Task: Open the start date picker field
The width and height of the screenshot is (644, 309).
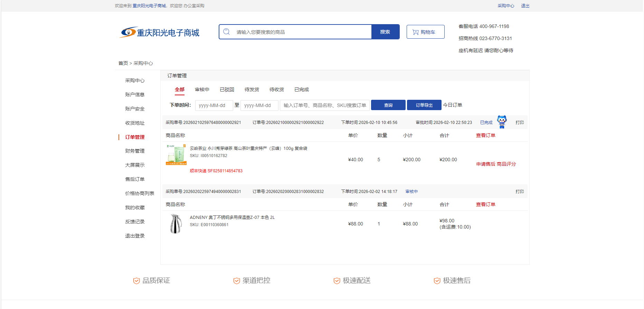Action: 214,105
